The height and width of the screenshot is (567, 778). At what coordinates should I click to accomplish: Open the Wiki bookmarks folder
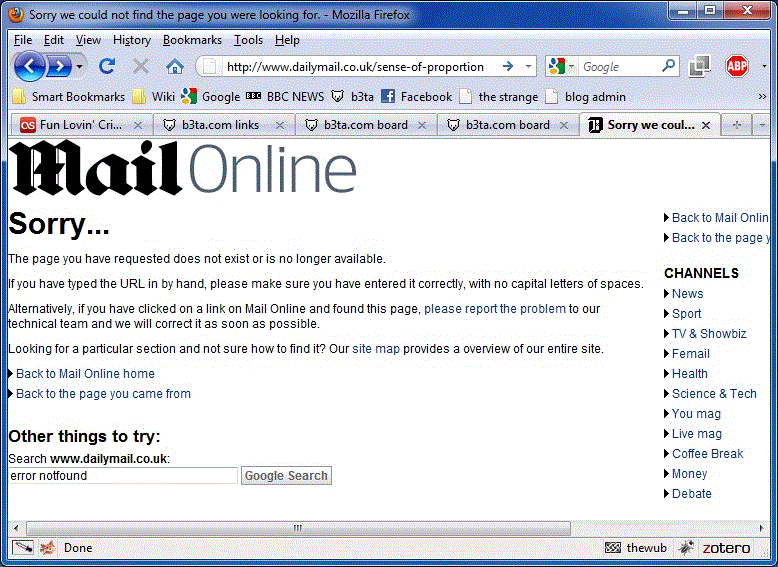point(154,97)
